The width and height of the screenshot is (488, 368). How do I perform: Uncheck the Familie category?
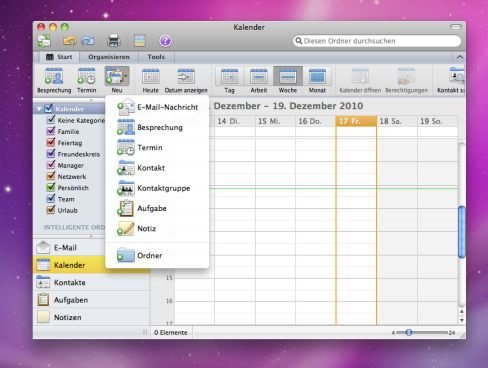[51, 131]
